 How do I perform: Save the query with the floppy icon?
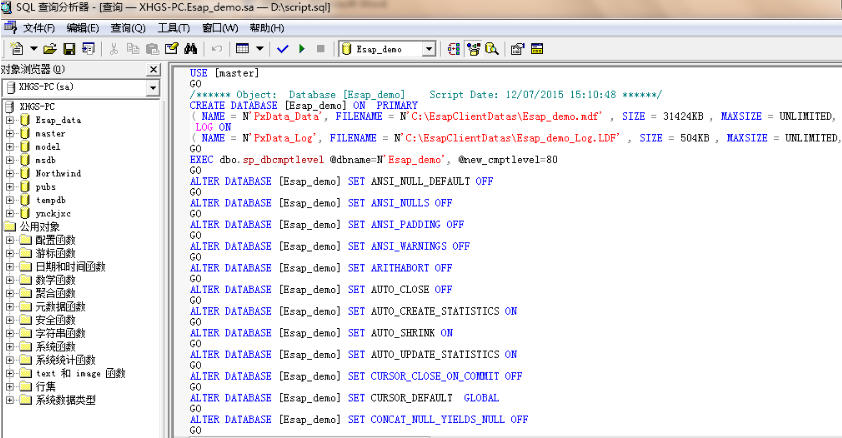pyautogui.click(x=69, y=49)
